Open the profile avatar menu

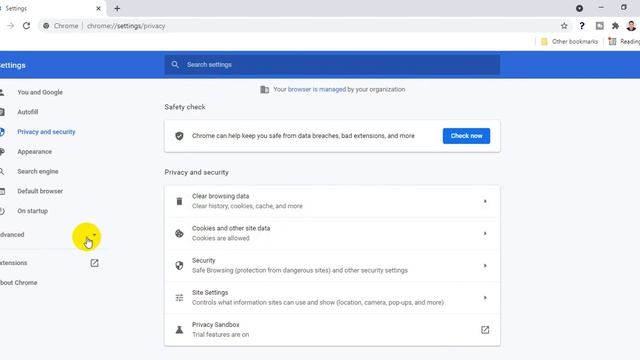pos(631,26)
